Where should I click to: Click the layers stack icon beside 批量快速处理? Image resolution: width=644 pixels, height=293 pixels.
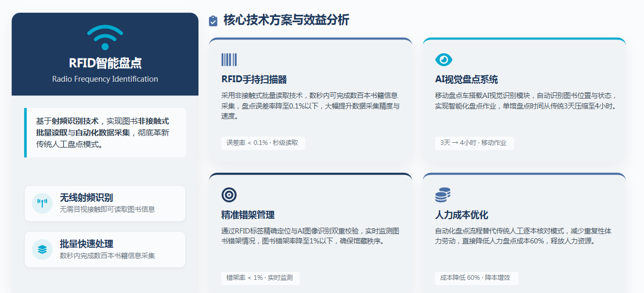(x=42, y=249)
